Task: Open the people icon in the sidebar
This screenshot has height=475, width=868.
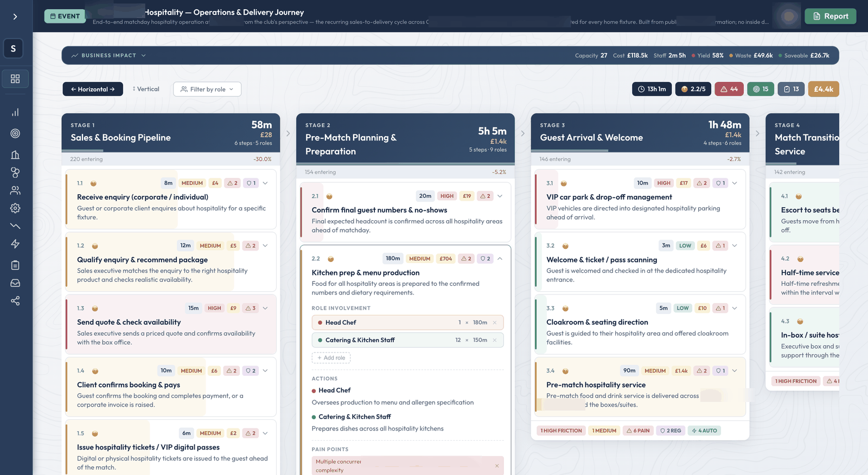Action: click(15, 190)
